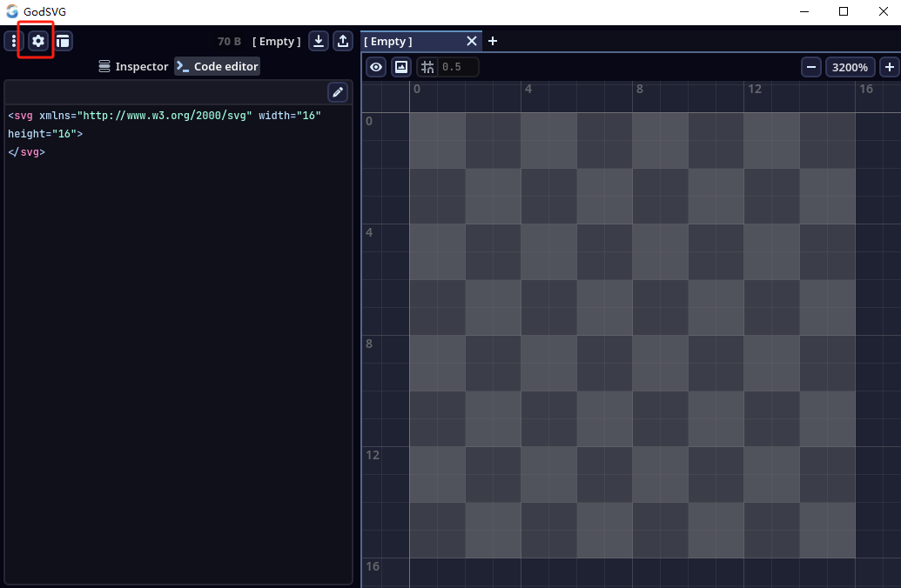The height and width of the screenshot is (588, 901).
Task: Zoom out with the minus button
Action: click(811, 67)
